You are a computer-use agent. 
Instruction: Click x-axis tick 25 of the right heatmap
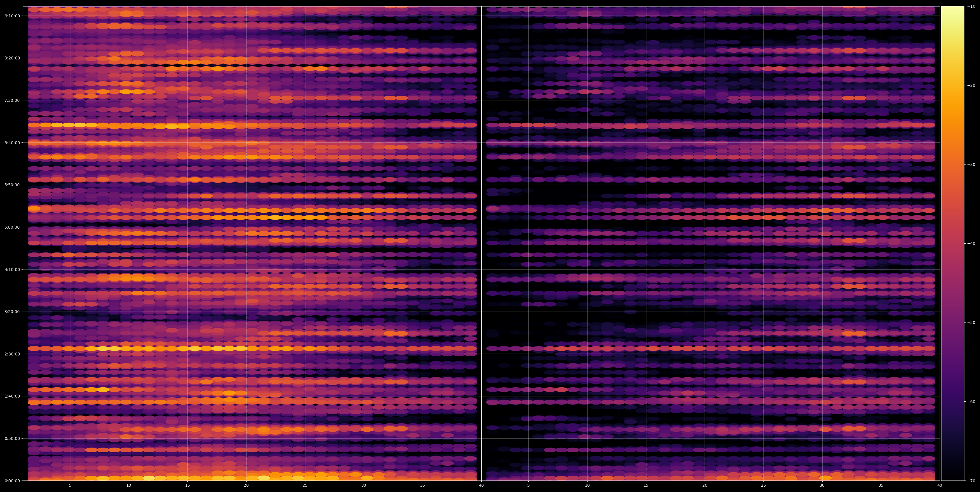click(763, 486)
